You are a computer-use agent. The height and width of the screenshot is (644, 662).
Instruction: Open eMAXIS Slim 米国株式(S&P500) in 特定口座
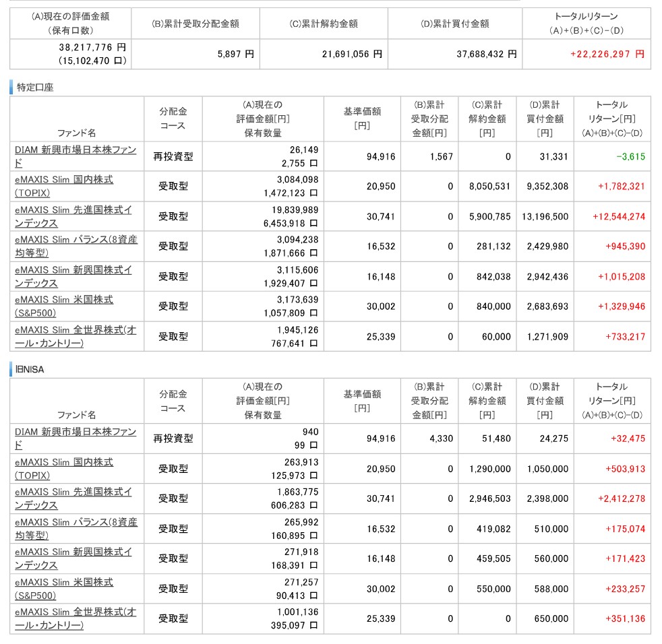point(64,306)
